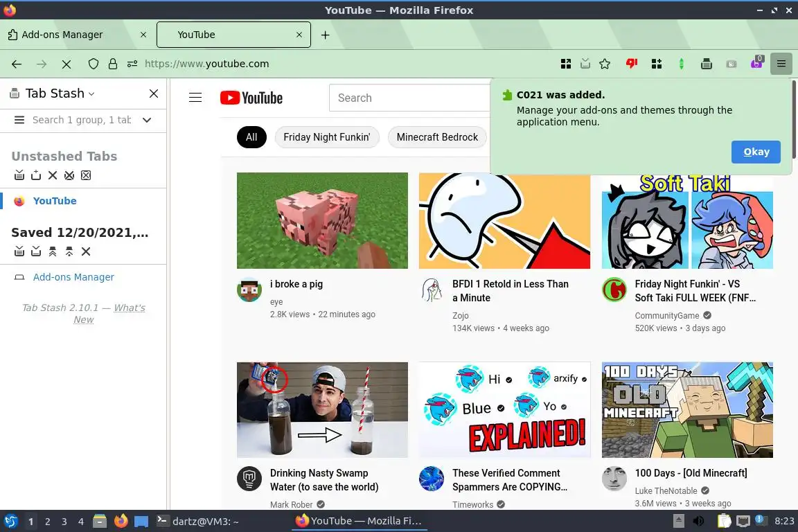Open Friday Night Funkin' Soft Taki thumbnail
Viewport: 798px width, 532px height.
pos(687,220)
